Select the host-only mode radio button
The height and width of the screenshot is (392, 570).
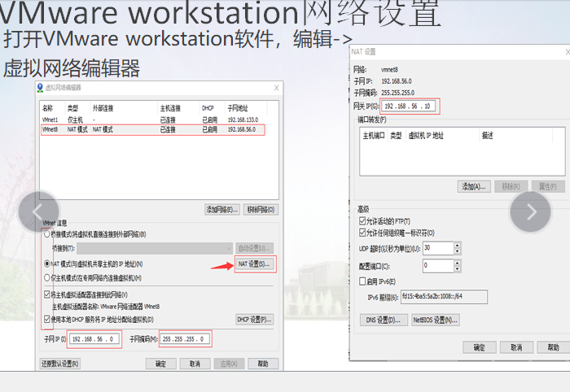pyautogui.click(x=47, y=278)
